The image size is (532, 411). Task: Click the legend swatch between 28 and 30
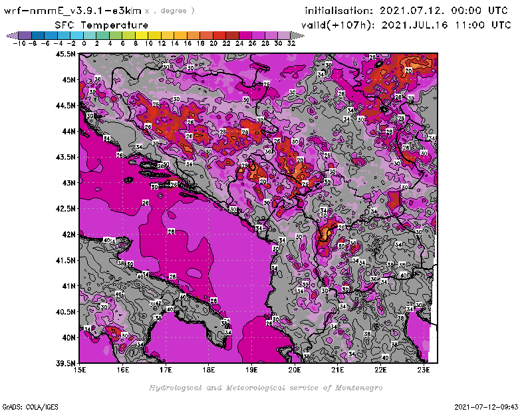[271, 35]
